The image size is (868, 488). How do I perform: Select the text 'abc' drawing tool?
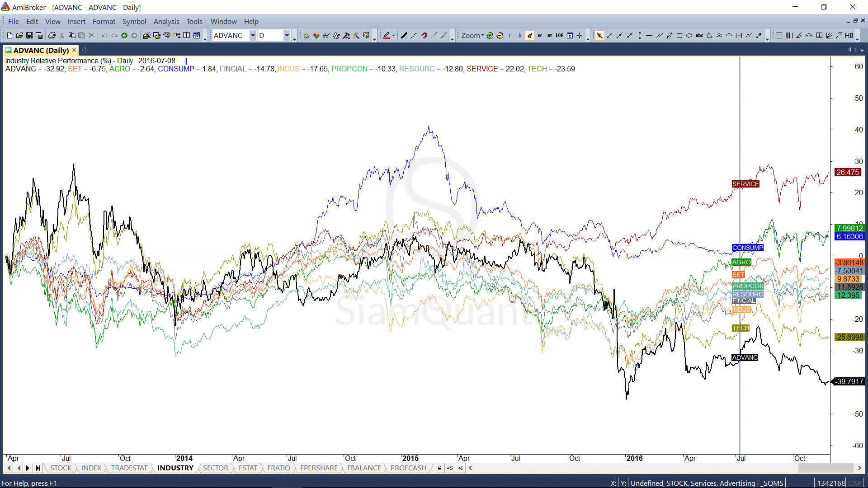699,35
